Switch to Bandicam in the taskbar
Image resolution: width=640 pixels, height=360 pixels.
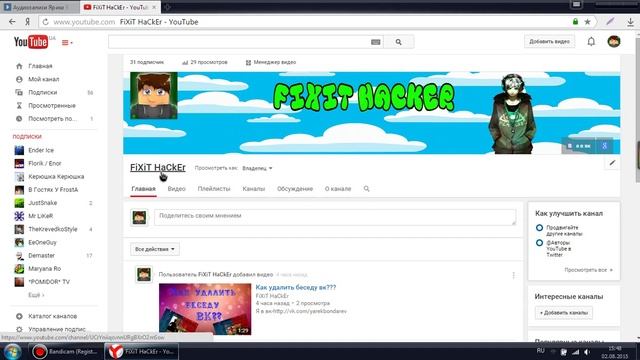65,351
